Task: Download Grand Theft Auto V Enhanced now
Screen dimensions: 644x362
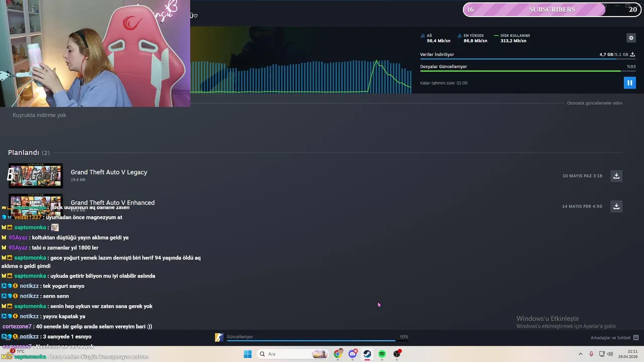Action: 616,206
